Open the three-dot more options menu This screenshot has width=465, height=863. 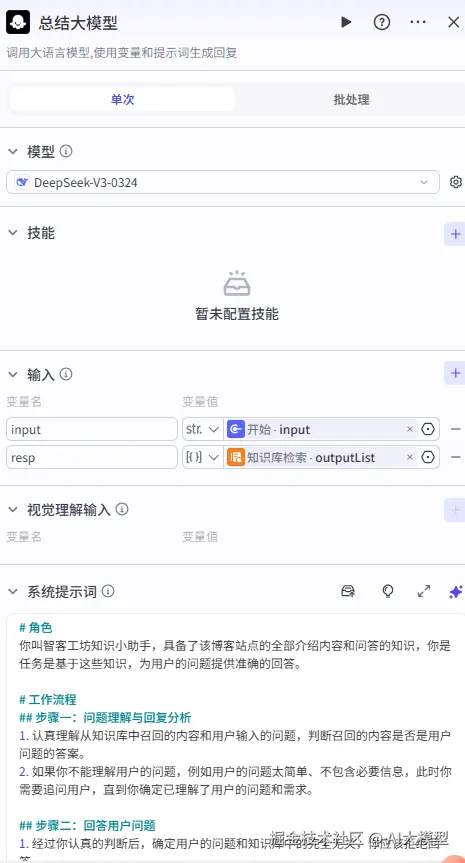tap(418, 22)
